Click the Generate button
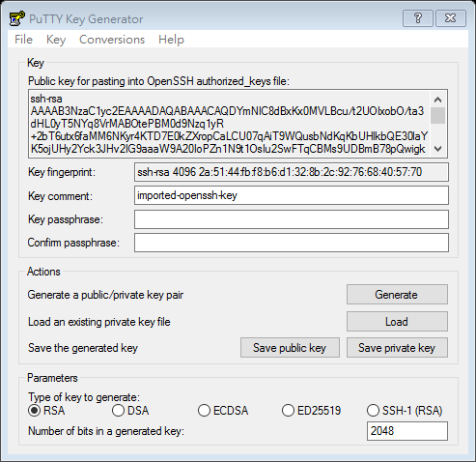476x462 pixels. click(x=397, y=294)
